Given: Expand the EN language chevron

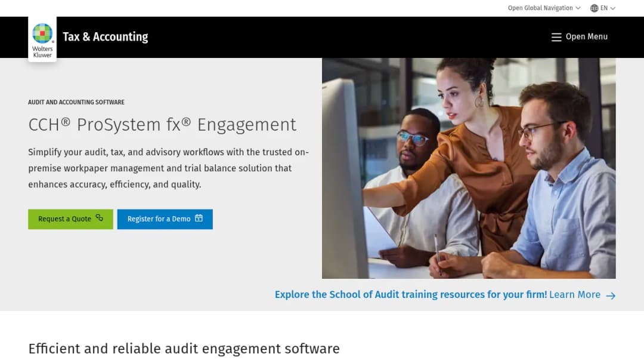Looking at the screenshot, I should 613,8.
